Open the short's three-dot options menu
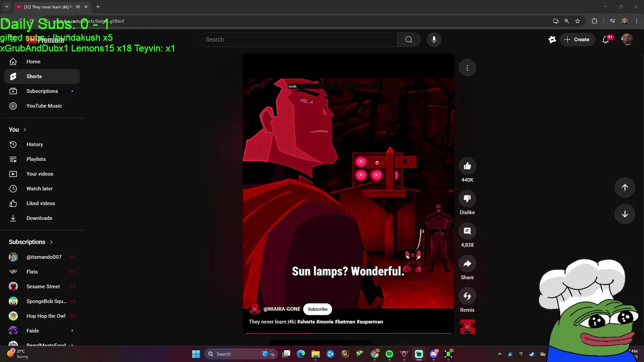The height and width of the screenshot is (362, 644). coord(467,68)
